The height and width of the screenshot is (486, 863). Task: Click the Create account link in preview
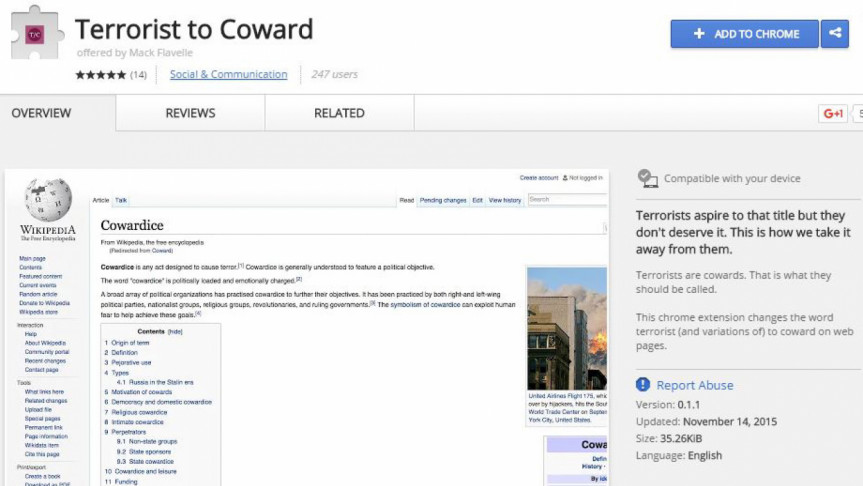click(539, 178)
